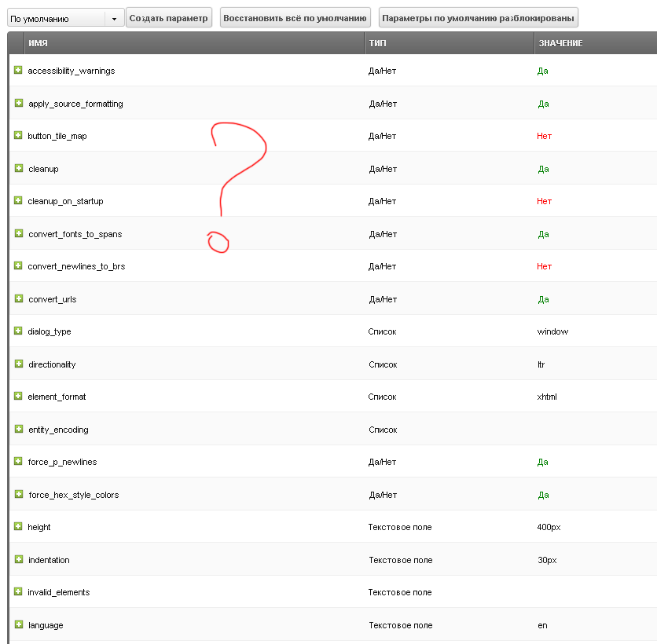Viewport: 657px width, 644px height.
Task: Select the 'ltr' value of directionality
Action: [541, 364]
